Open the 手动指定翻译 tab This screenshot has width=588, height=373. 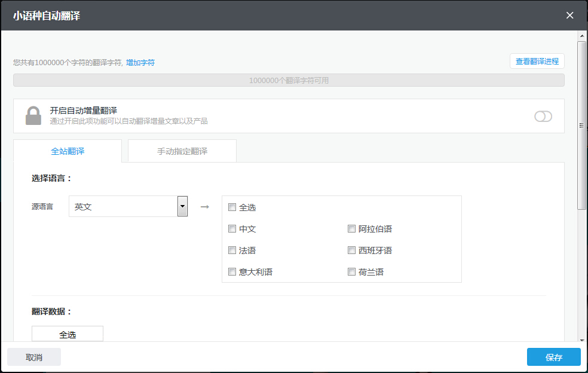click(x=182, y=151)
